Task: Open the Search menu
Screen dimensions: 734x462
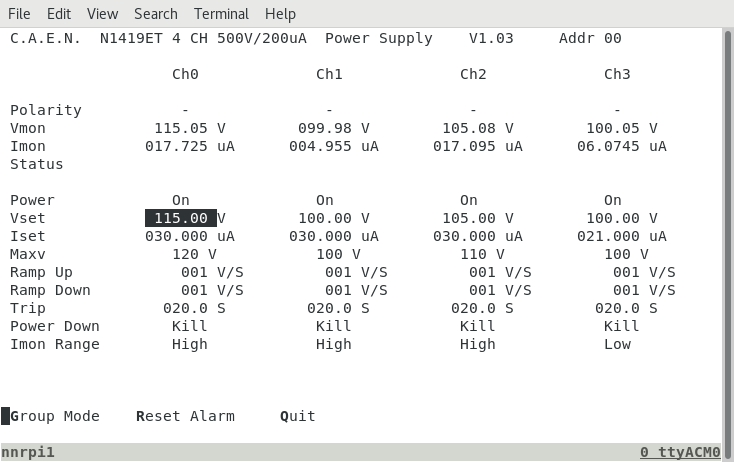Action: click(x=156, y=14)
